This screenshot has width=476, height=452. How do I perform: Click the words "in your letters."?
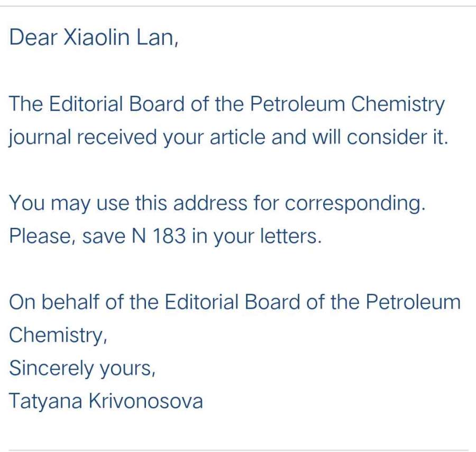(257, 236)
